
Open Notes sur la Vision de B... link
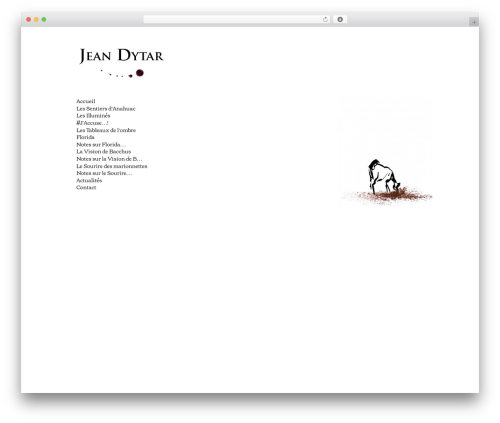pyautogui.click(x=109, y=159)
